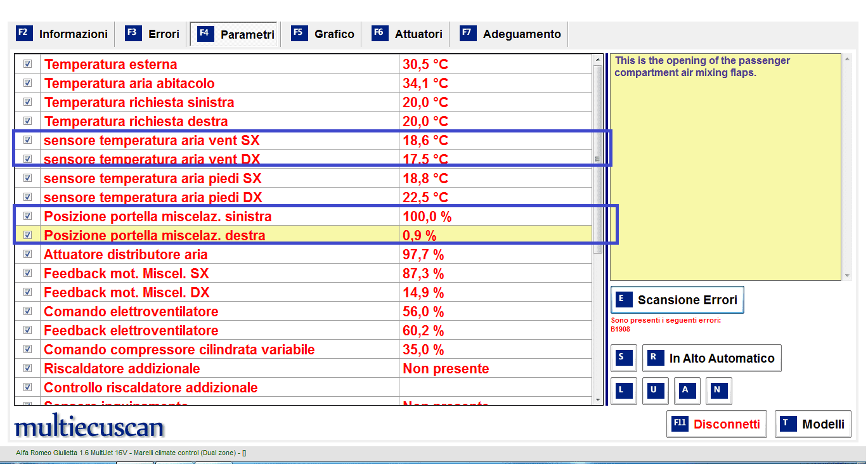Select sensore temperatura aria vent SX row
This screenshot has height=464, width=868.
click(x=303, y=140)
